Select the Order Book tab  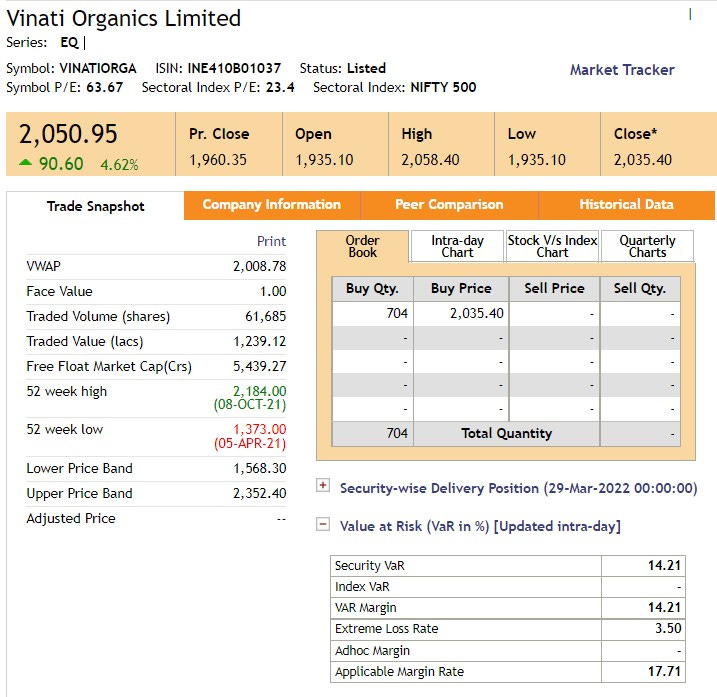click(x=362, y=247)
